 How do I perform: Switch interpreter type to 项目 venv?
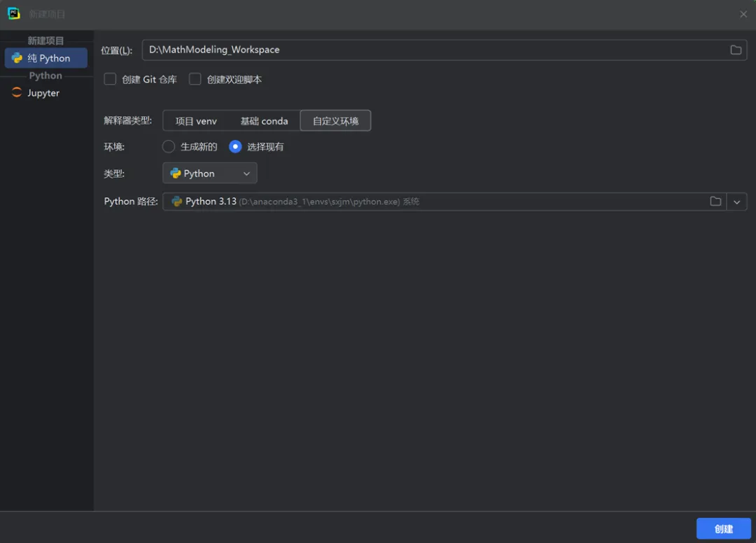pos(196,121)
